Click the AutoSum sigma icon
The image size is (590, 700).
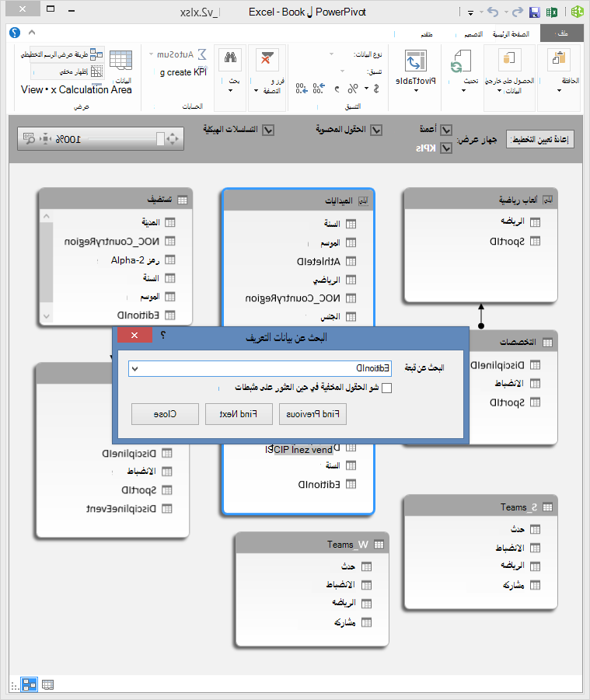tap(202, 54)
